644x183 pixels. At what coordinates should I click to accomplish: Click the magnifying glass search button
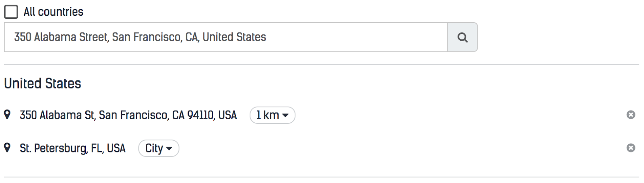pos(462,37)
